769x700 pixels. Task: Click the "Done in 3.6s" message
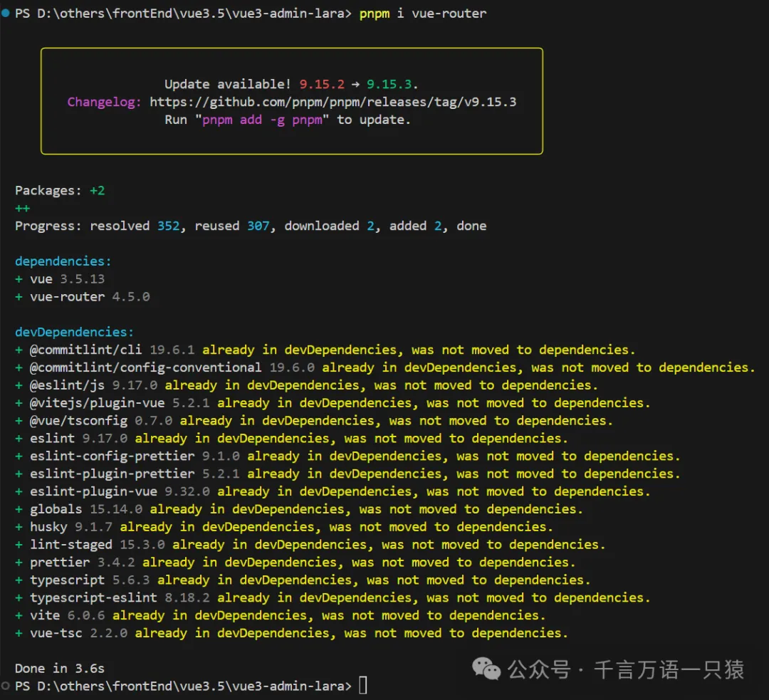[x=60, y=668]
